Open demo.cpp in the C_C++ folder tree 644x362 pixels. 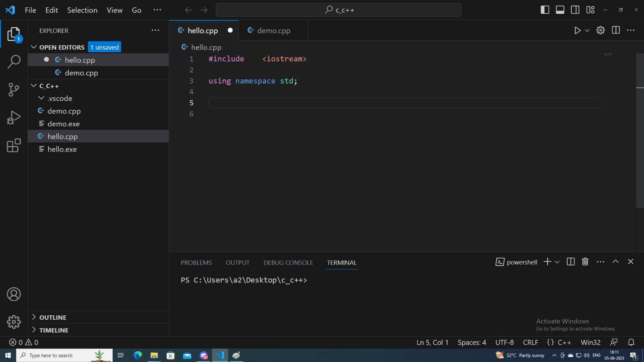pos(98,111)
